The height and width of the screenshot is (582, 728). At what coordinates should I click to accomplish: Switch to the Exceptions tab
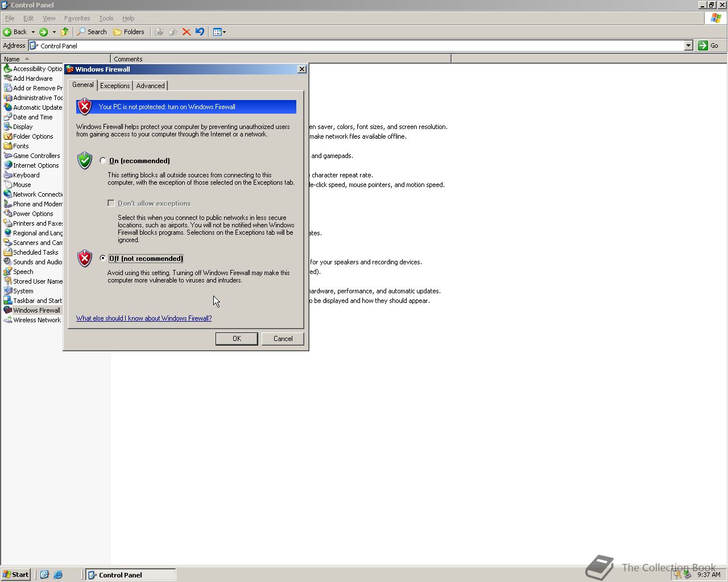pos(115,86)
